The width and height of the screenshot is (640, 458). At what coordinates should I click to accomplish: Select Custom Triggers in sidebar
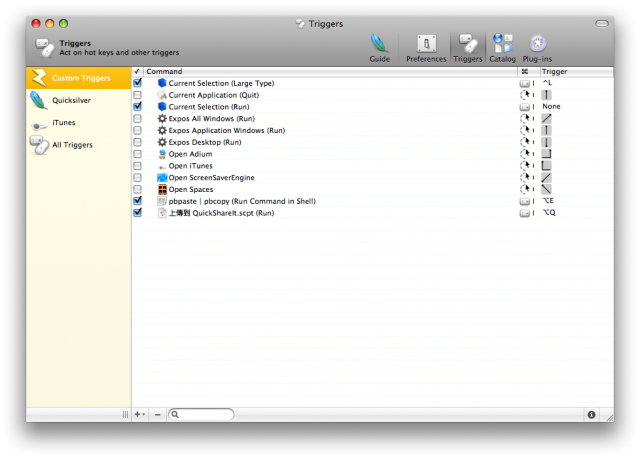click(x=78, y=78)
